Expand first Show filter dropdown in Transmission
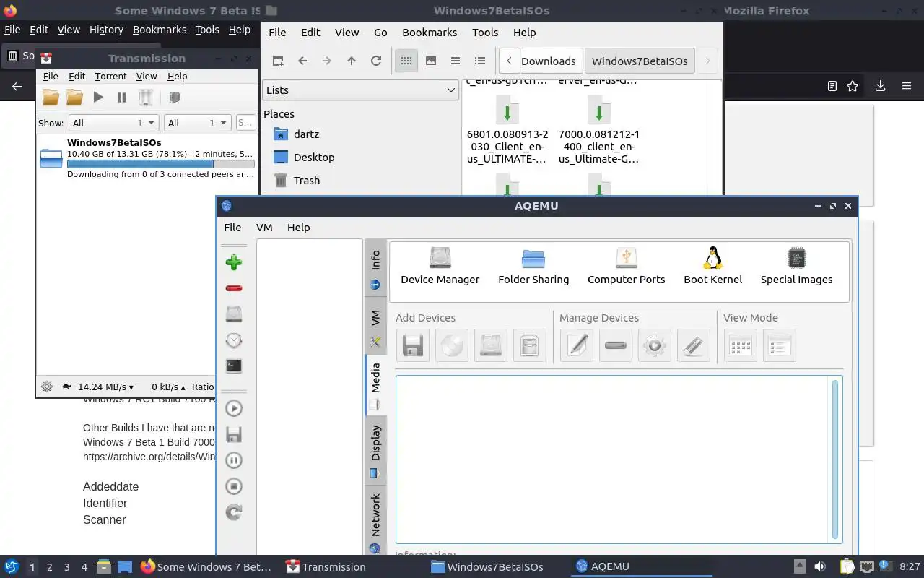This screenshot has width=924, height=578. [114, 123]
